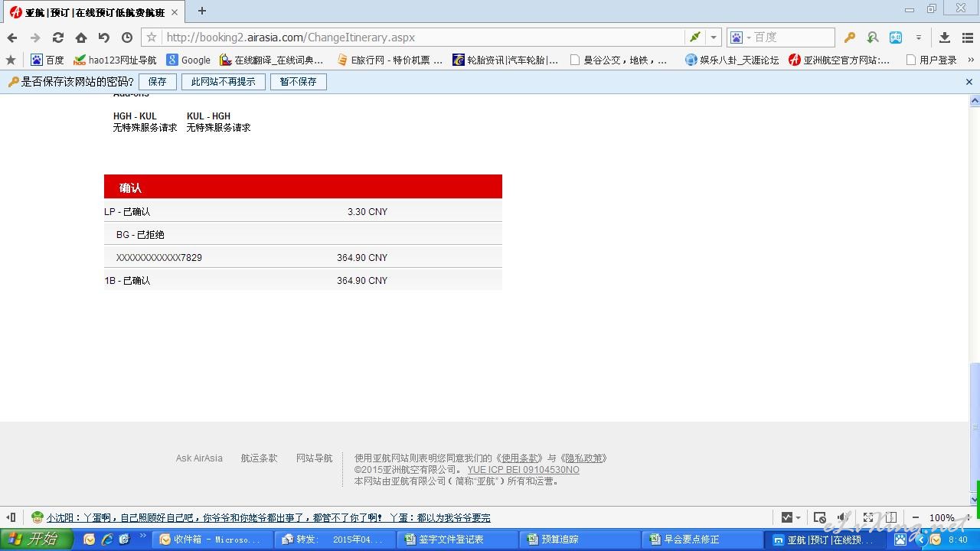The width and height of the screenshot is (980, 551).
Task: Open the 百度 bookmark
Action: pos(47,60)
